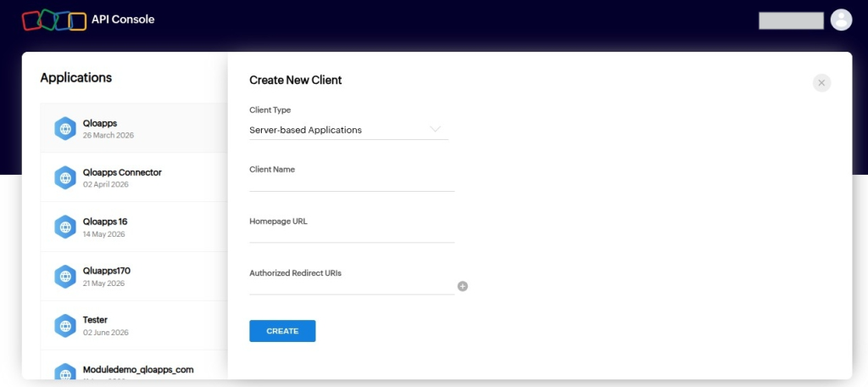Click the Zoho logo in header
Image resolution: width=868 pixels, height=387 pixels.
click(x=53, y=20)
